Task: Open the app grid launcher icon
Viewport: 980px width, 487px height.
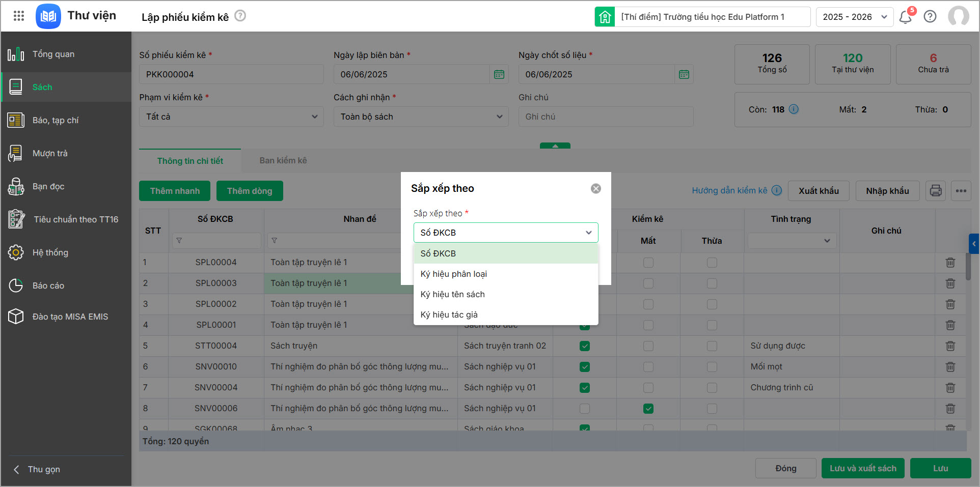Action: pyautogui.click(x=19, y=16)
